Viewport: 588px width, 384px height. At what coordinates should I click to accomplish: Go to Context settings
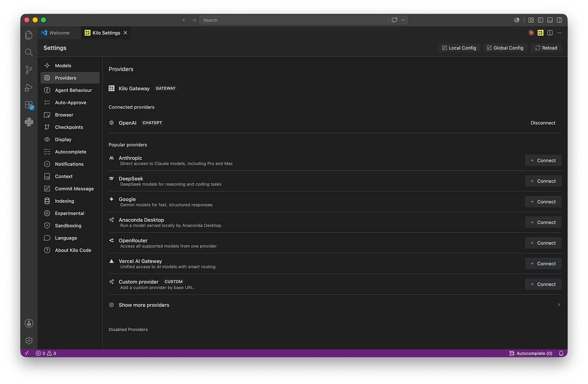point(70,176)
